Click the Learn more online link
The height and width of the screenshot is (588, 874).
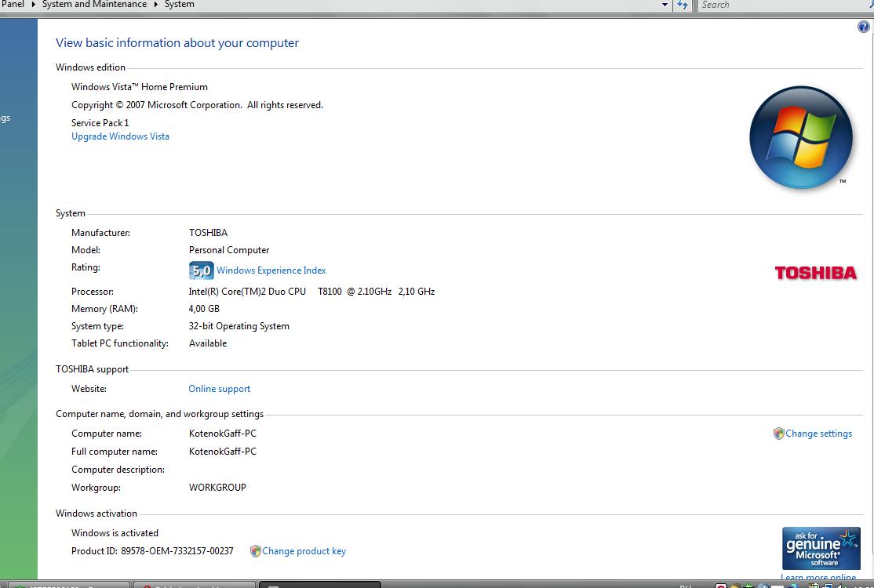click(x=818, y=579)
